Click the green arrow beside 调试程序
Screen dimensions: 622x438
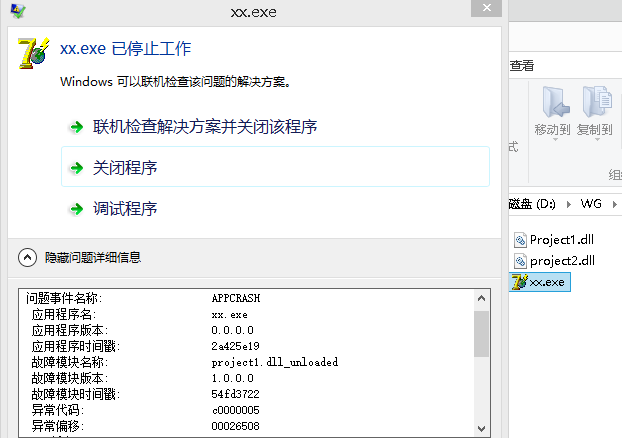(x=77, y=209)
